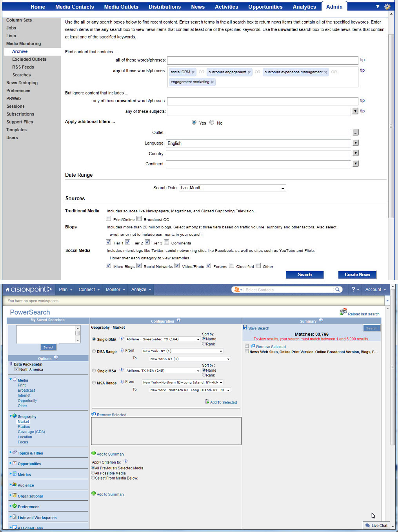
Task: Click the Save Search disk icon
Action: point(245,328)
